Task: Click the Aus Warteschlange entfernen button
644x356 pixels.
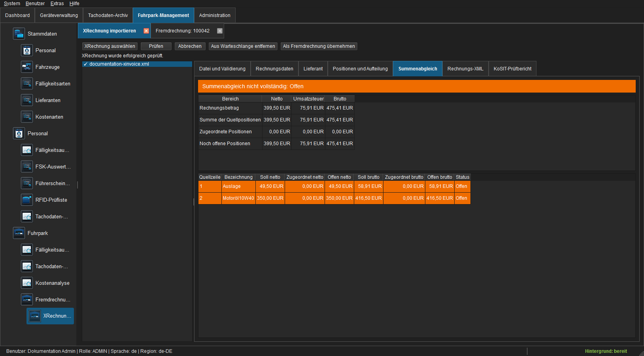Action: 243,46
